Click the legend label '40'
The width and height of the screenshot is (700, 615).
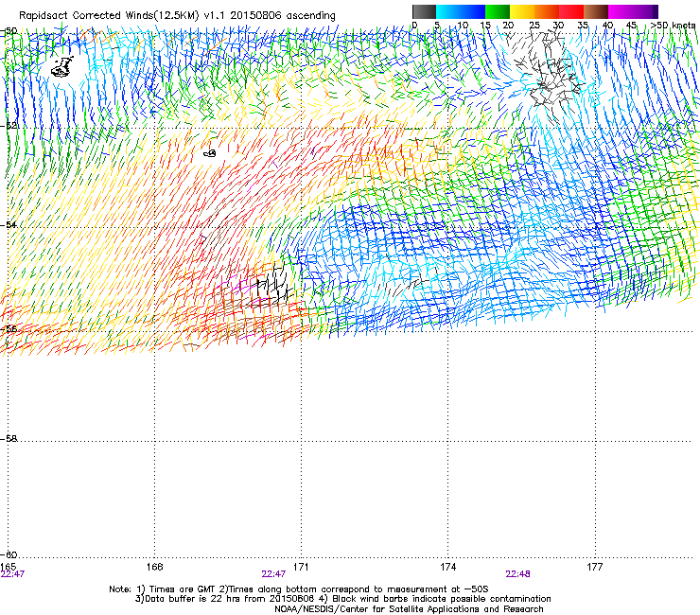607,26
